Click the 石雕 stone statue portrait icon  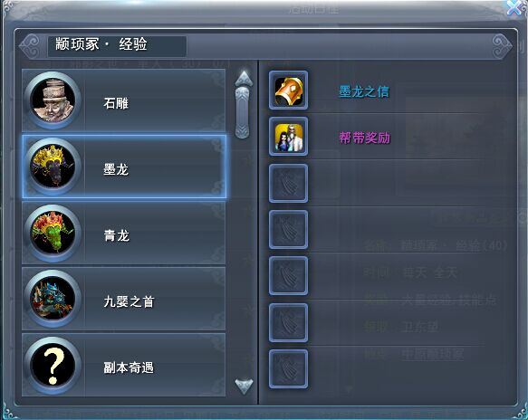53,100
